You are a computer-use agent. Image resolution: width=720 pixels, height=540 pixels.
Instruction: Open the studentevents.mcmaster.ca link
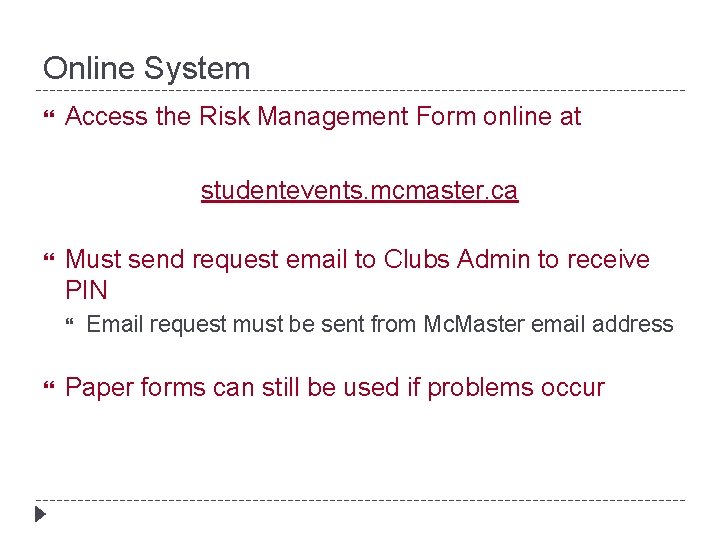[x=360, y=190]
